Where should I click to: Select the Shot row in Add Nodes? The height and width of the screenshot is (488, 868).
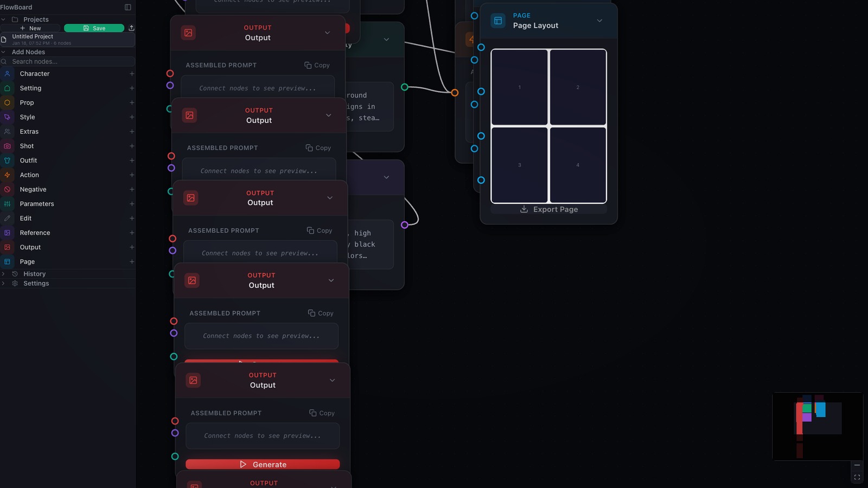[67, 146]
